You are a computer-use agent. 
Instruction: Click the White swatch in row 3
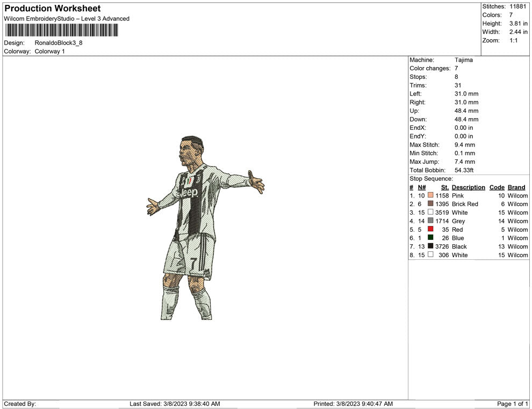pos(430,212)
